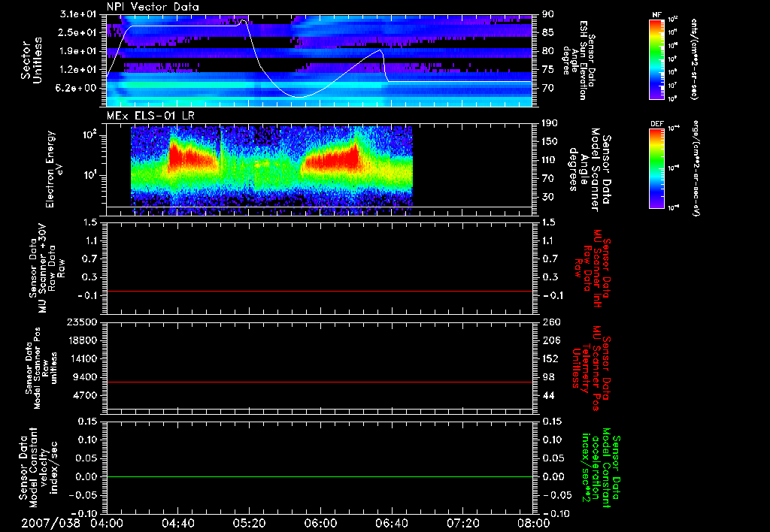Click the "06:40" time tick label
770x532 pixels.
391,523
